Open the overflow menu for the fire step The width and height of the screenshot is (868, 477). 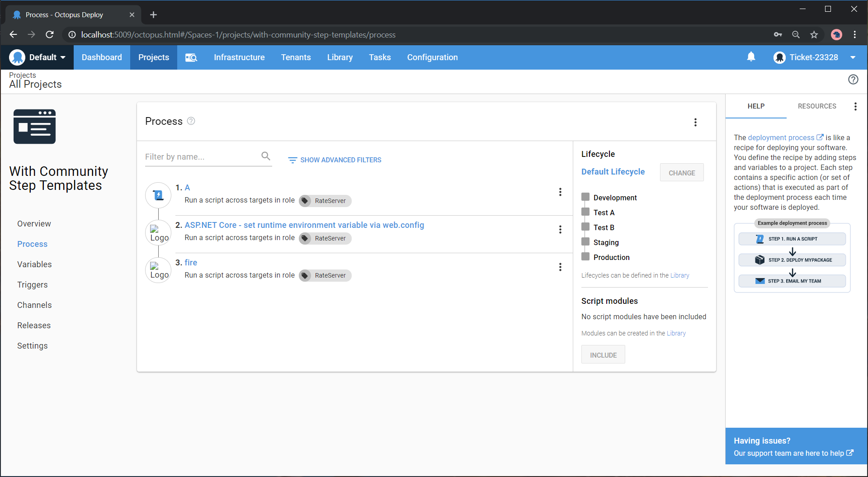coord(560,267)
